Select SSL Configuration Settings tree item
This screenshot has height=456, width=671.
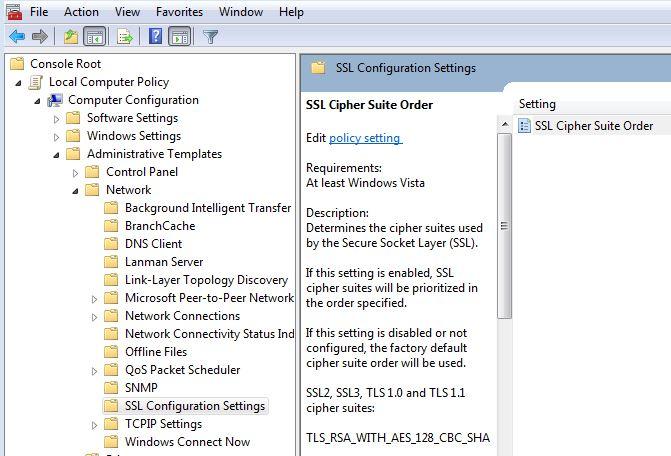coord(195,405)
